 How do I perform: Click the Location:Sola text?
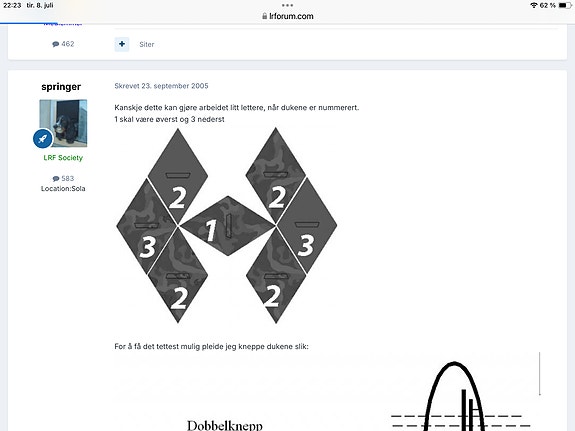(63, 189)
